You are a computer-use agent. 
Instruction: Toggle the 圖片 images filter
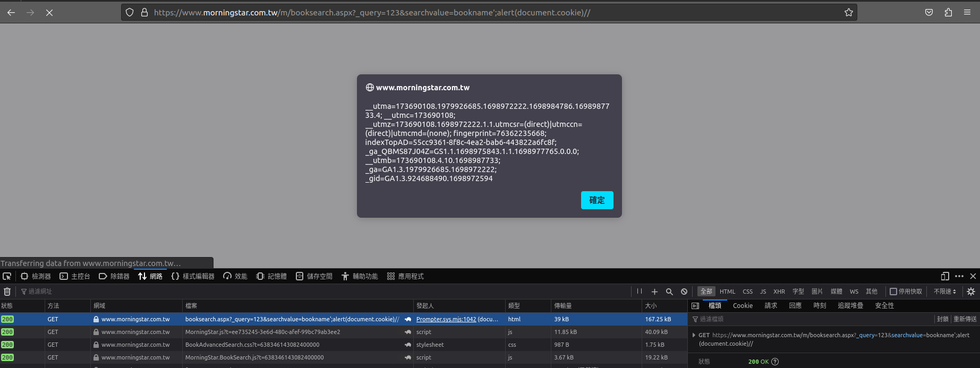click(817, 292)
